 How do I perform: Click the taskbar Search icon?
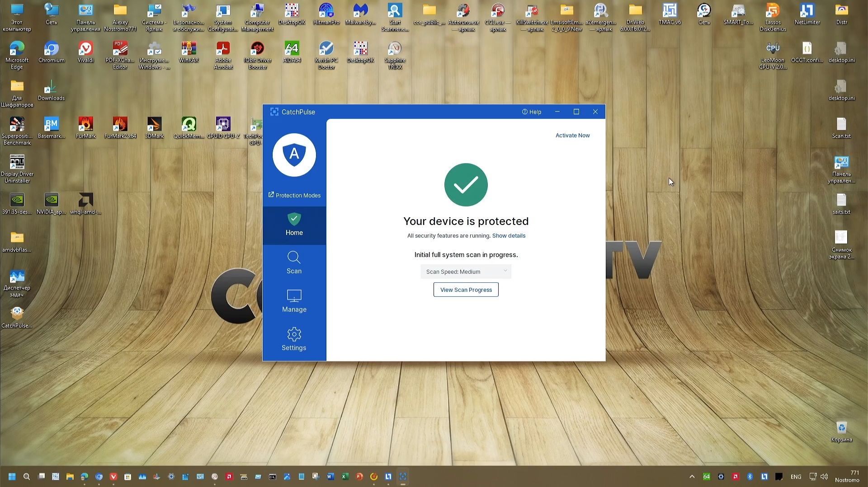coord(27,477)
